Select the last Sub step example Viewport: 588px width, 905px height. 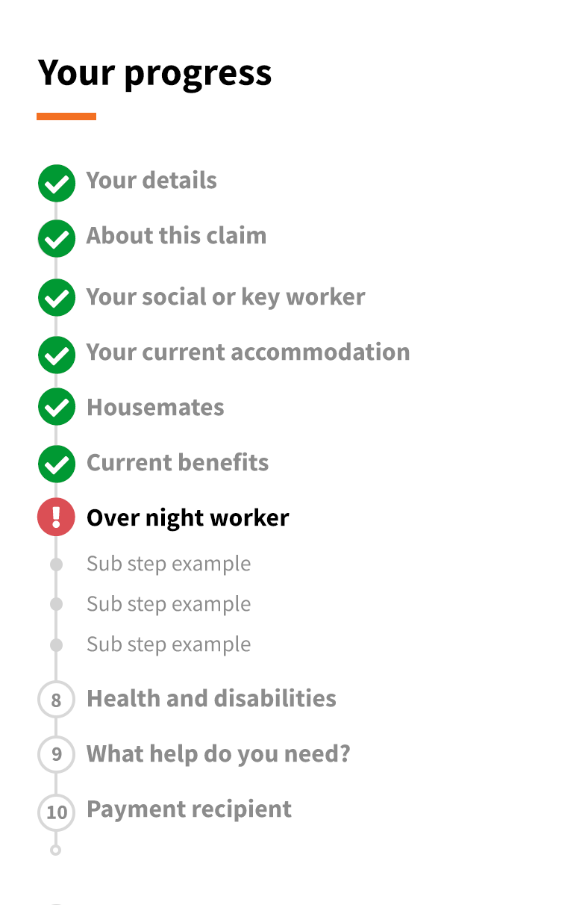click(x=168, y=644)
